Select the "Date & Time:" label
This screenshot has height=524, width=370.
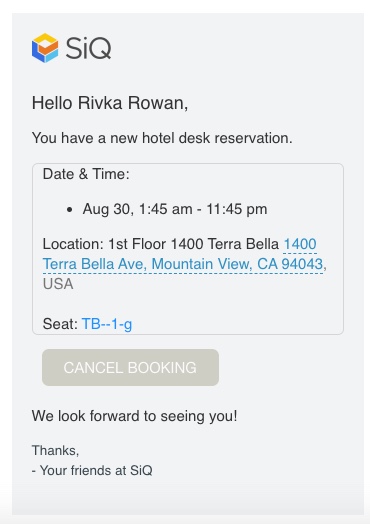(86, 174)
